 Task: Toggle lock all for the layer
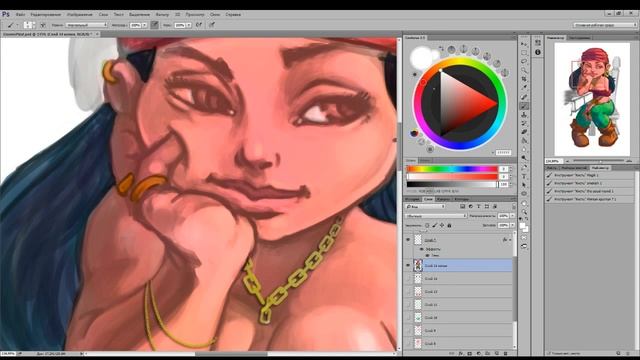tap(449, 225)
